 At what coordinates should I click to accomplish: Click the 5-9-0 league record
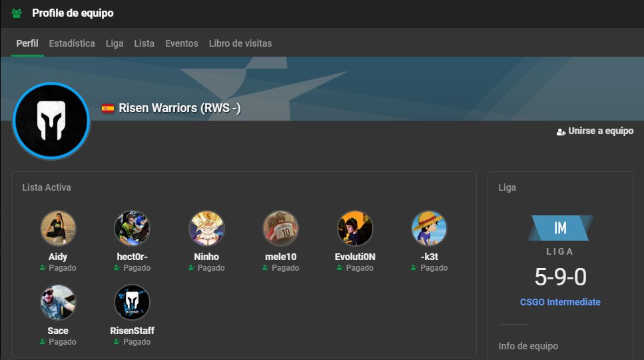pos(561,277)
